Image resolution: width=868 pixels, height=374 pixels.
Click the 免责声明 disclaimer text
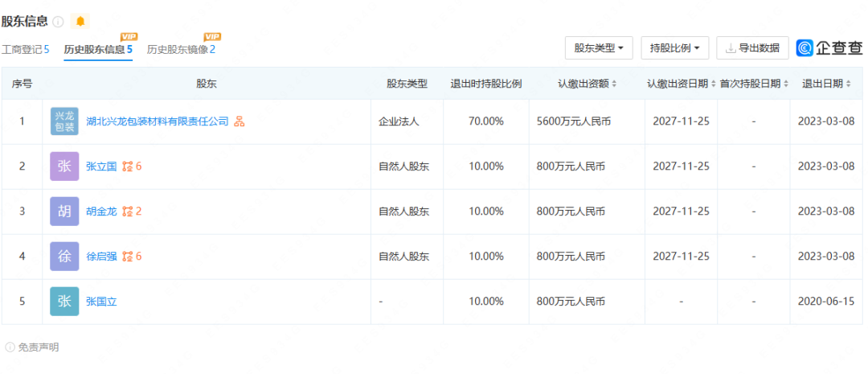point(38,347)
